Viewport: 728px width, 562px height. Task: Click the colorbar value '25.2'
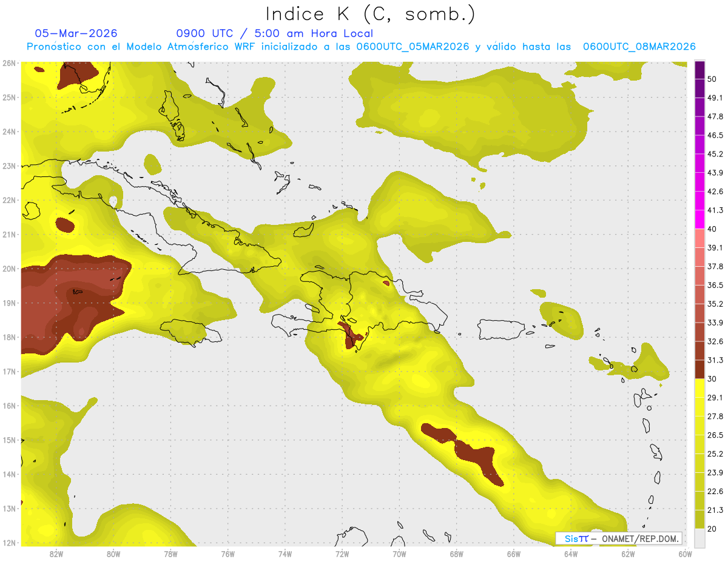tap(715, 454)
